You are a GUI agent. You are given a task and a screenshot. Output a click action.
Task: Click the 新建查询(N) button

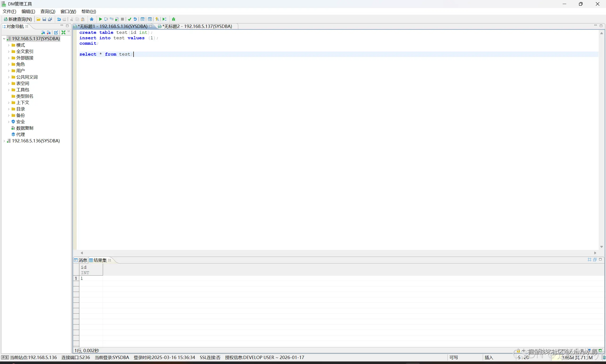coord(18,19)
